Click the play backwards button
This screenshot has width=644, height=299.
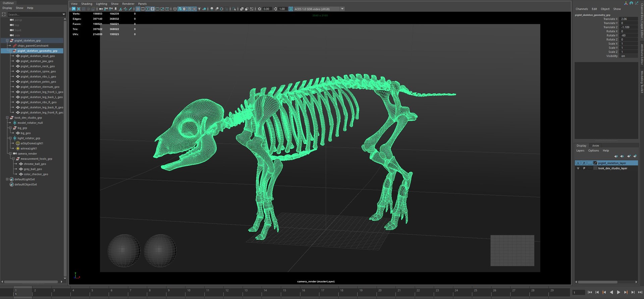point(611,292)
